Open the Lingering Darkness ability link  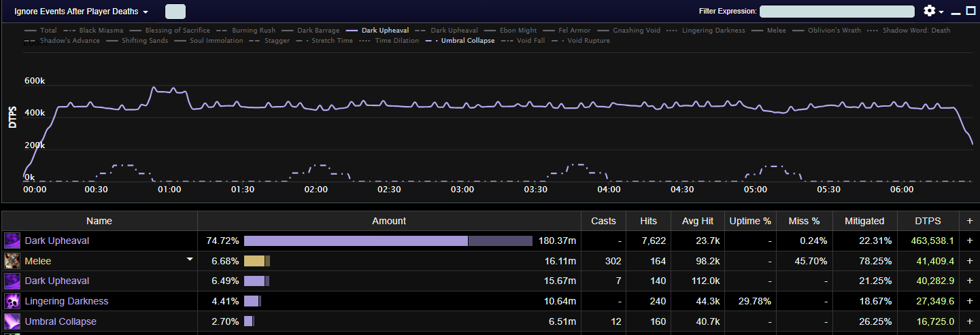click(67, 301)
